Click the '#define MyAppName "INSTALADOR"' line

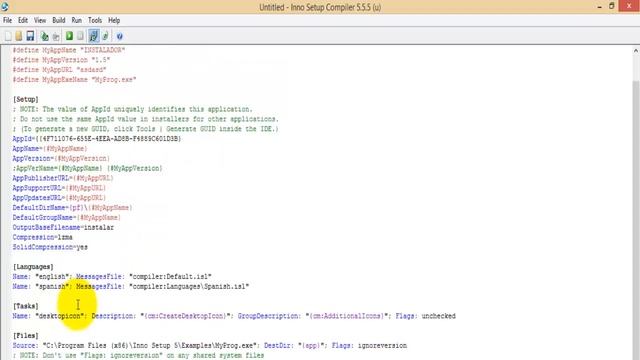(69, 50)
